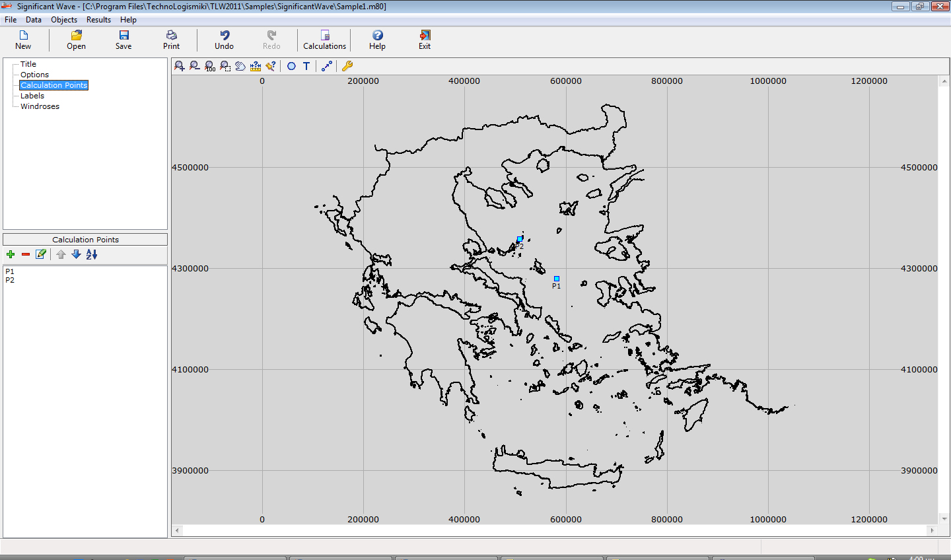Click the Save toolbar button
Screen dimensions: 951x560
pyautogui.click(x=123, y=40)
